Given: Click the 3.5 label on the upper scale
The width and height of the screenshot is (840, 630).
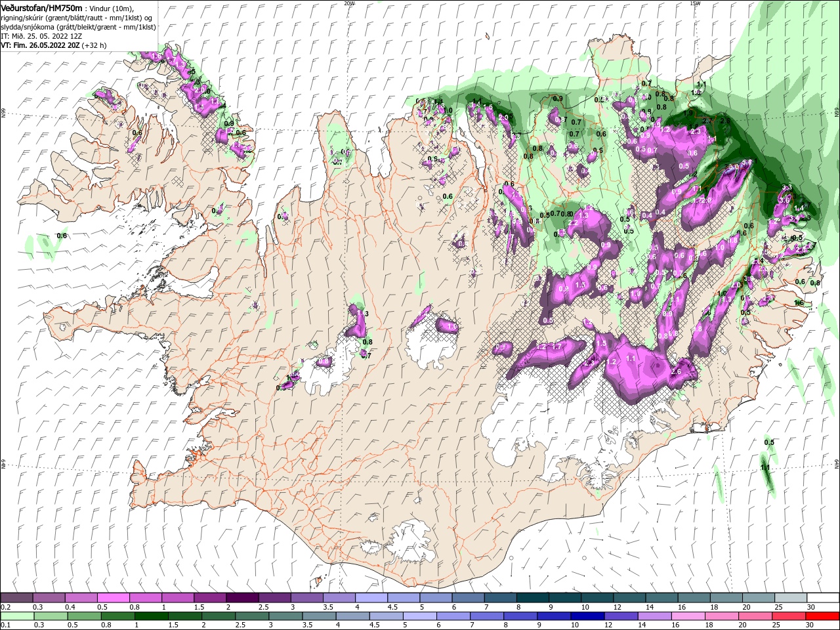Looking at the screenshot, I should (327, 607).
